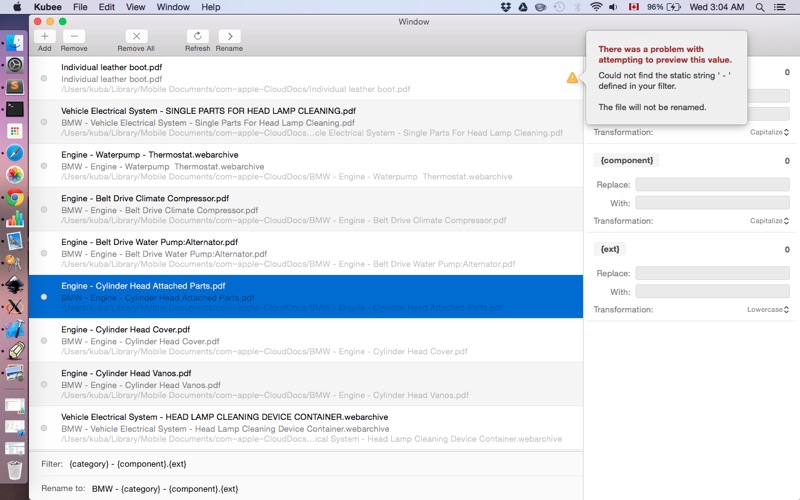Viewport: 800px width, 500px height.
Task: Click the Rename arrow toolbar icon
Action: (230, 36)
